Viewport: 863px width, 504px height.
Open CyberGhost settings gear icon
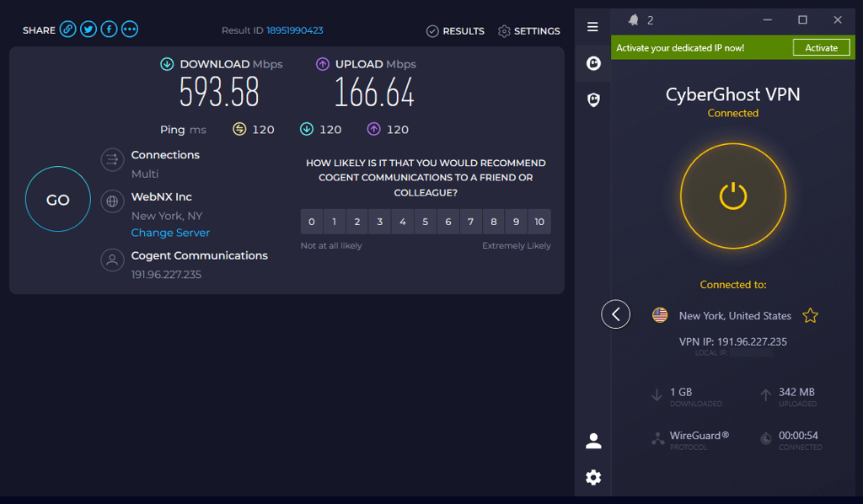[x=593, y=477]
